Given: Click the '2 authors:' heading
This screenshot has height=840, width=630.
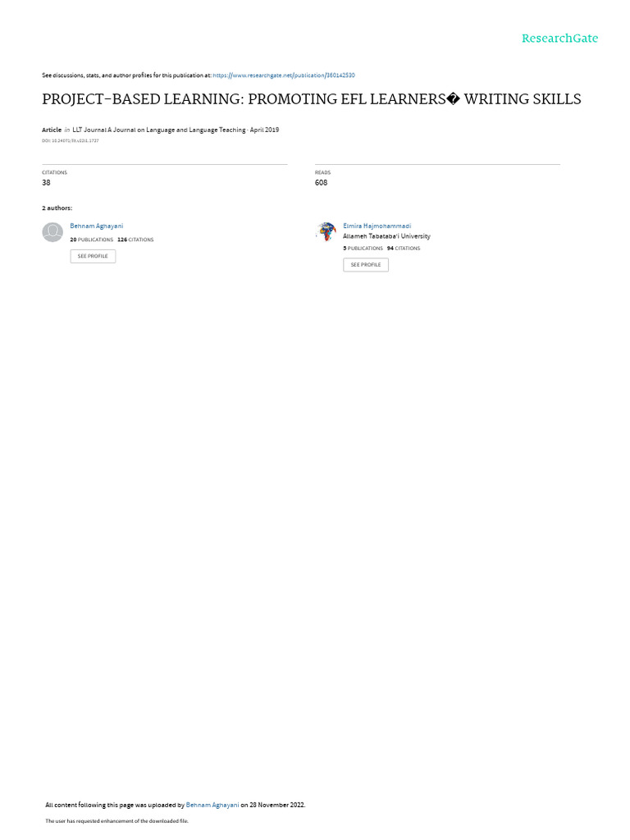Looking at the screenshot, I should (57, 208).
